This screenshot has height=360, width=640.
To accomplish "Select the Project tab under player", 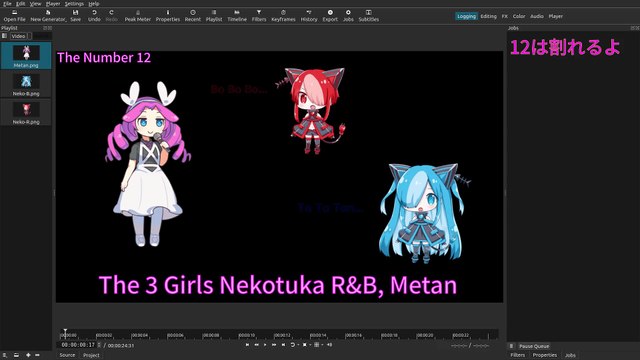I will coord(91,355).
